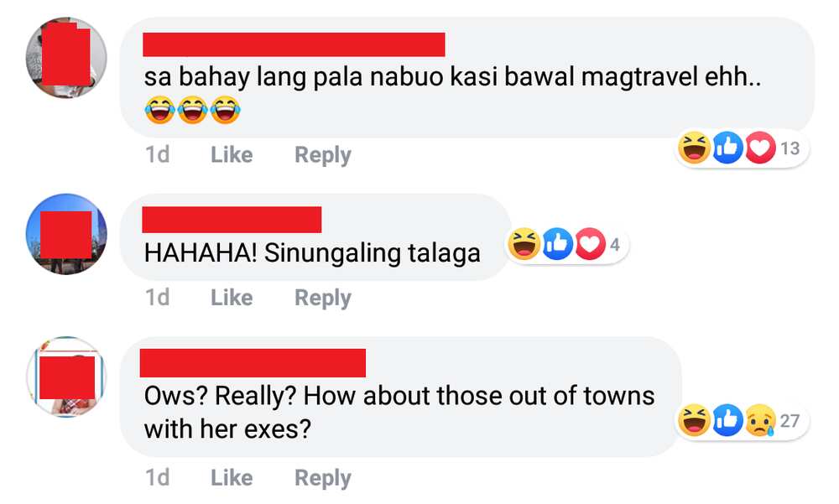
Task: Open the first commenter's profile picture
Action: pyautogui.click(x=66, y=57)
